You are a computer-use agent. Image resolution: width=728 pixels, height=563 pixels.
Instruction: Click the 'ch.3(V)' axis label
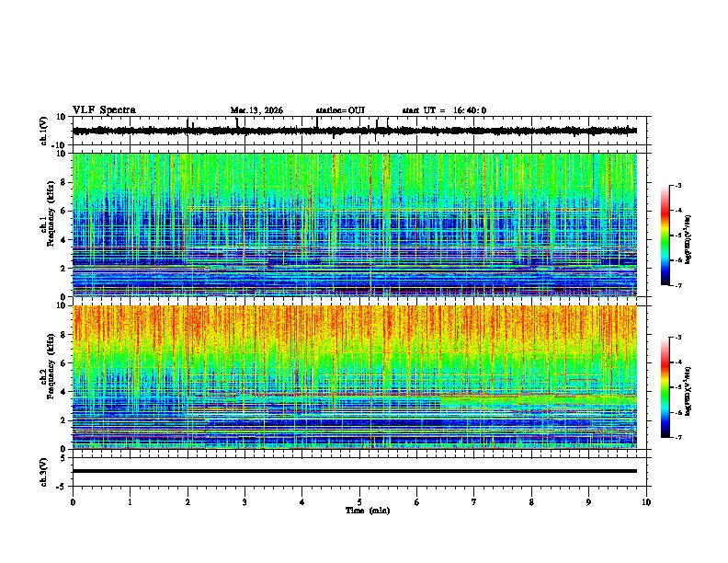click(x=44, y=472)
